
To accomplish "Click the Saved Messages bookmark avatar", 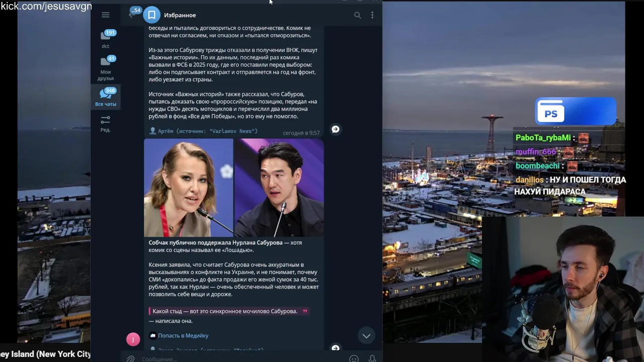I will pyautogui.click(x=151, y=15).
